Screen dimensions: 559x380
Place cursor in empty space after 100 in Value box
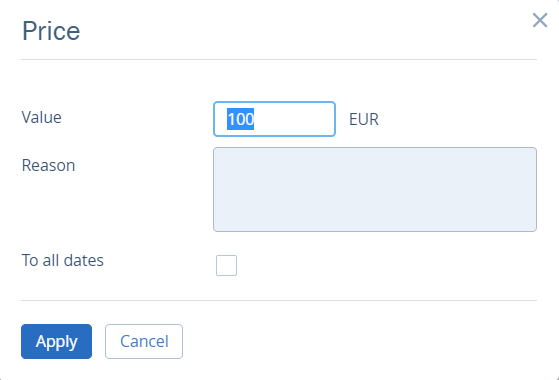coord(294,119)
